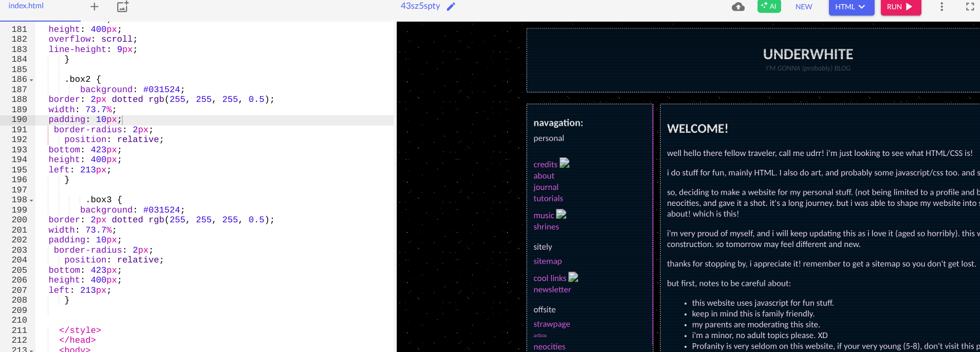Click broken image icon beside music

pos(561,214)
